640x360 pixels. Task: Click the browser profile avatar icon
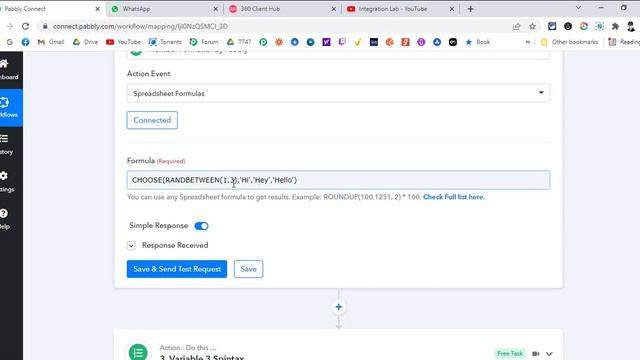point(631,26)
